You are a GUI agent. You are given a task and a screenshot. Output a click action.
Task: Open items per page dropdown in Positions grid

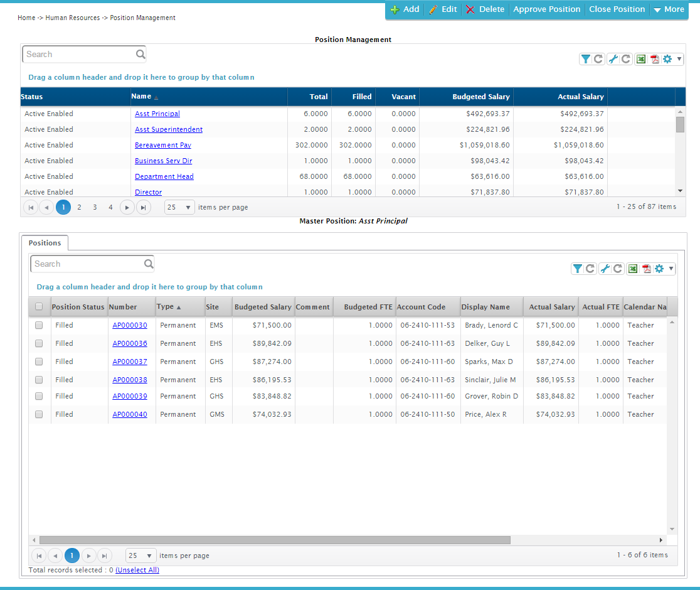coord(141,555)
